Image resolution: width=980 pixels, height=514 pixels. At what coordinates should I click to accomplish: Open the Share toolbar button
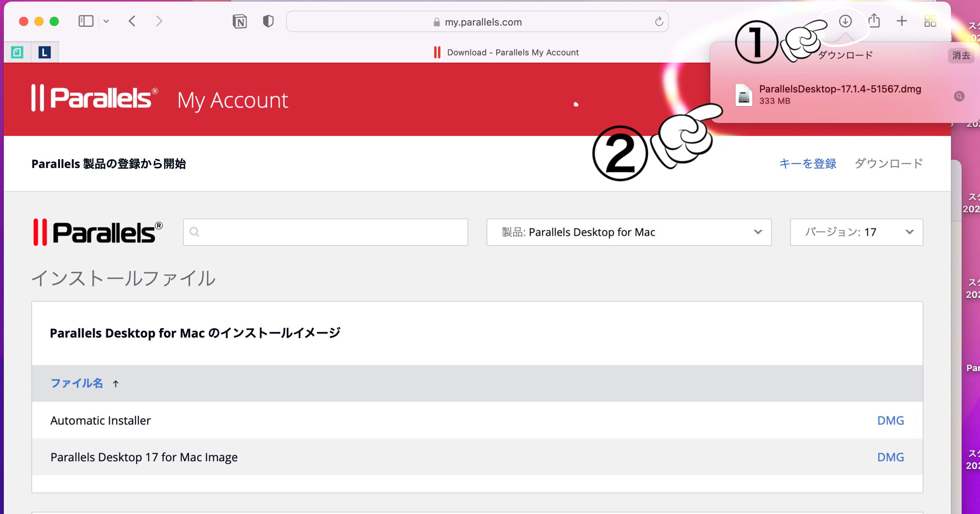pyautogui.click(x=874, y=21)
